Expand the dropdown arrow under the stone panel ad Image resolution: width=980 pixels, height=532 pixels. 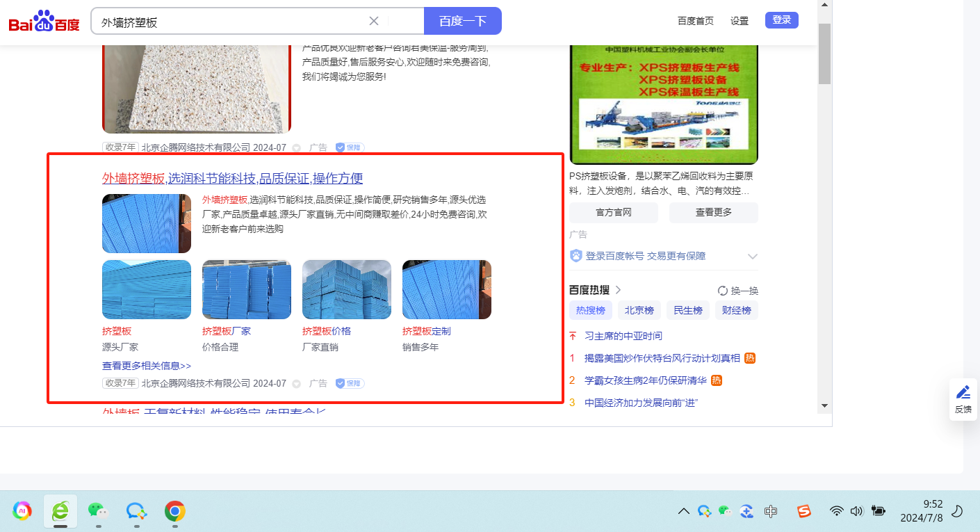point(297,148)
